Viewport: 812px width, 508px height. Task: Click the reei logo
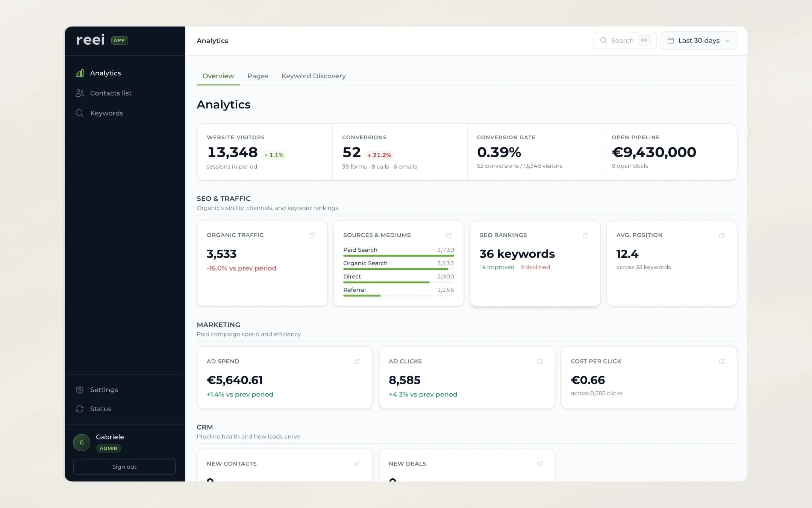pos(90,40)
